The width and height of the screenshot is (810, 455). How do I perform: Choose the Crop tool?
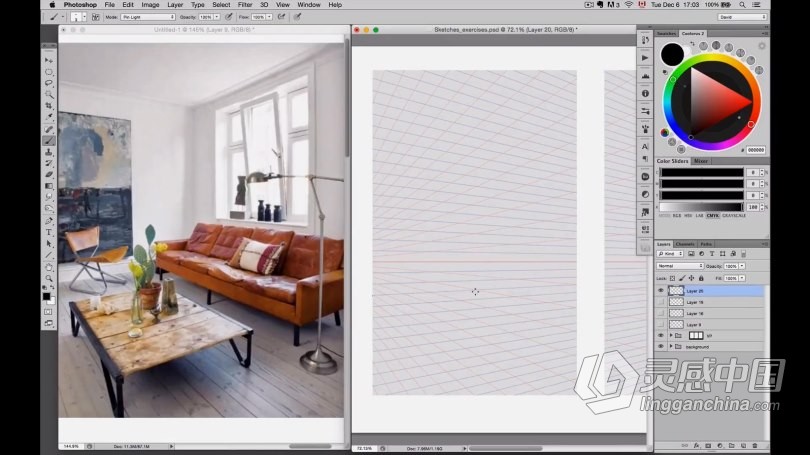48,105
